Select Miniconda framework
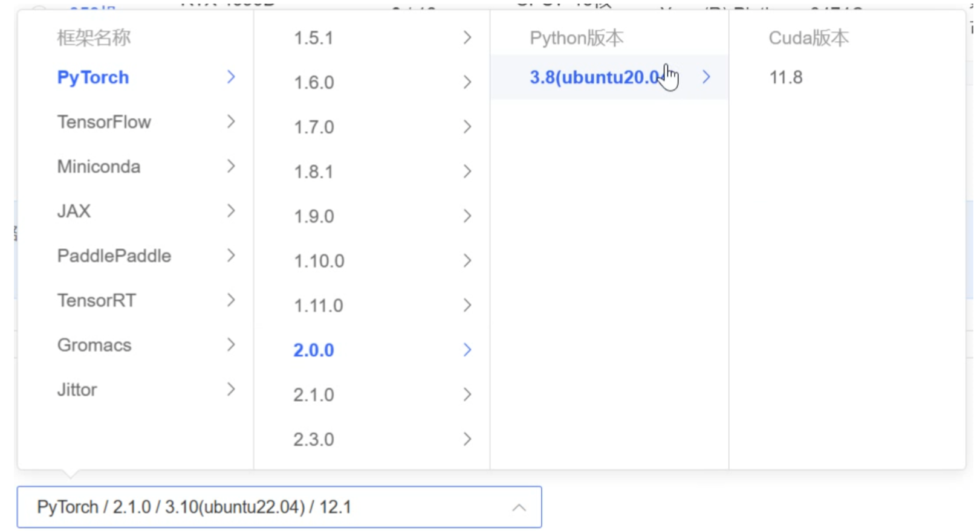Viewport: 980px width, 531px height. pyautogui.click(x=99, y=167)
